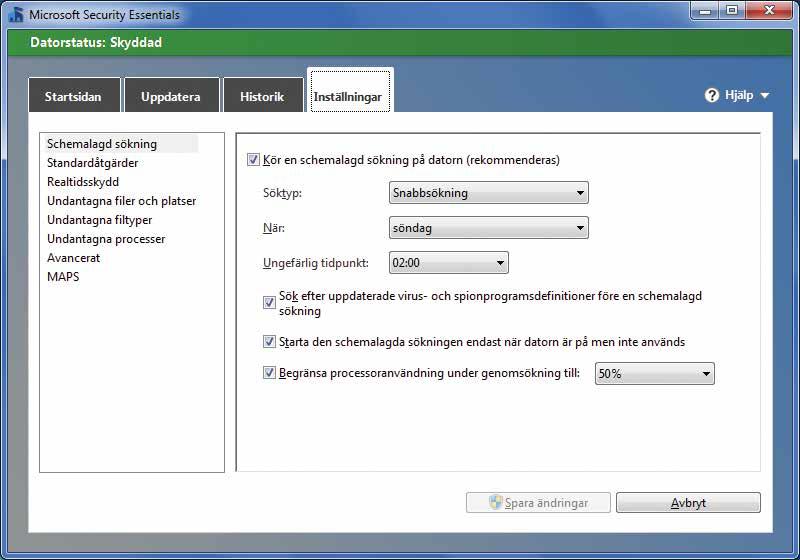Close the Security Essentials window
Image resolution: width=800 pixels, height=560 pixels.
click(768, 11)
